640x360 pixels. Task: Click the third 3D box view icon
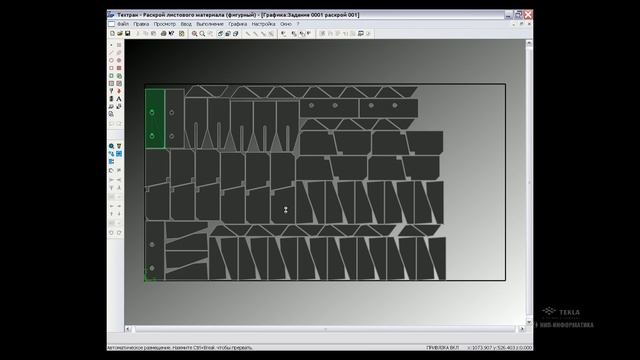click(x=236, y=33)
